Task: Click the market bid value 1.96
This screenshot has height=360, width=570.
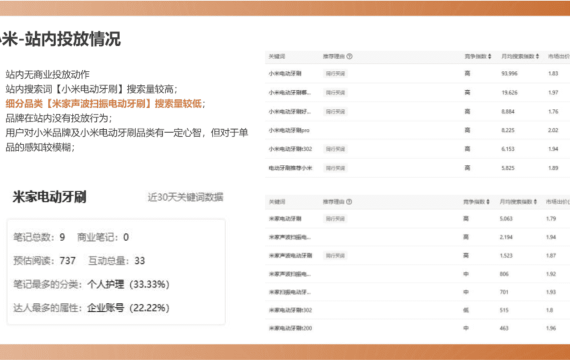Action: point(551,328)
